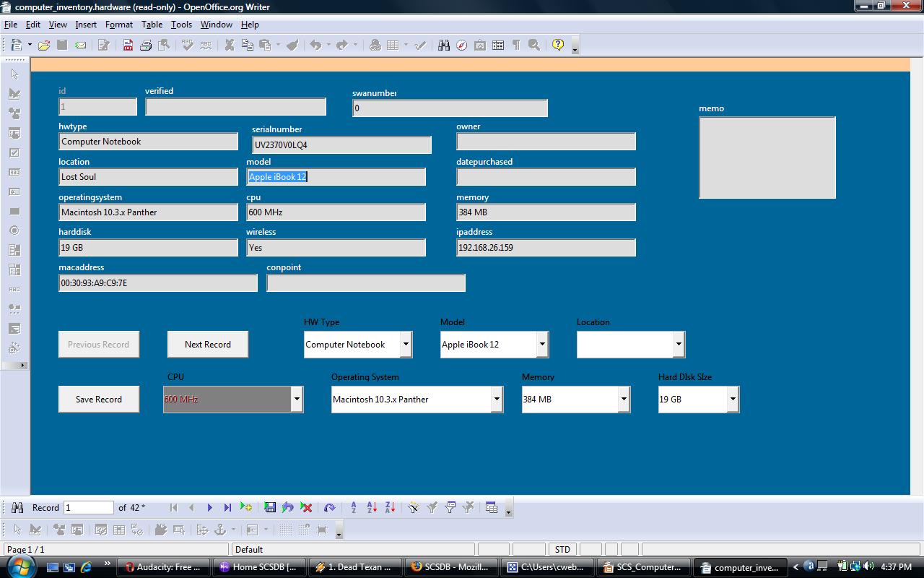Apply AutoFilter funnel icon
This screenshot has width=924, height=578.
(414, 508)
